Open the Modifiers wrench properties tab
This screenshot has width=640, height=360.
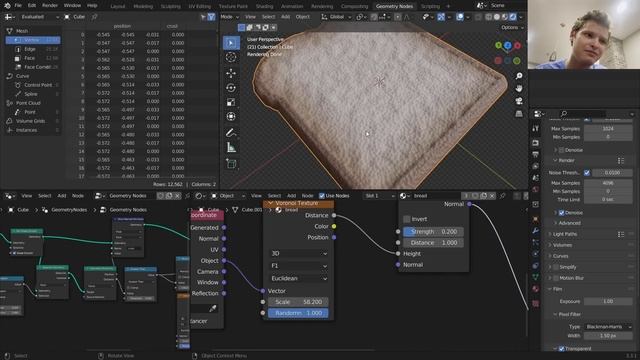tap(536, 231)
